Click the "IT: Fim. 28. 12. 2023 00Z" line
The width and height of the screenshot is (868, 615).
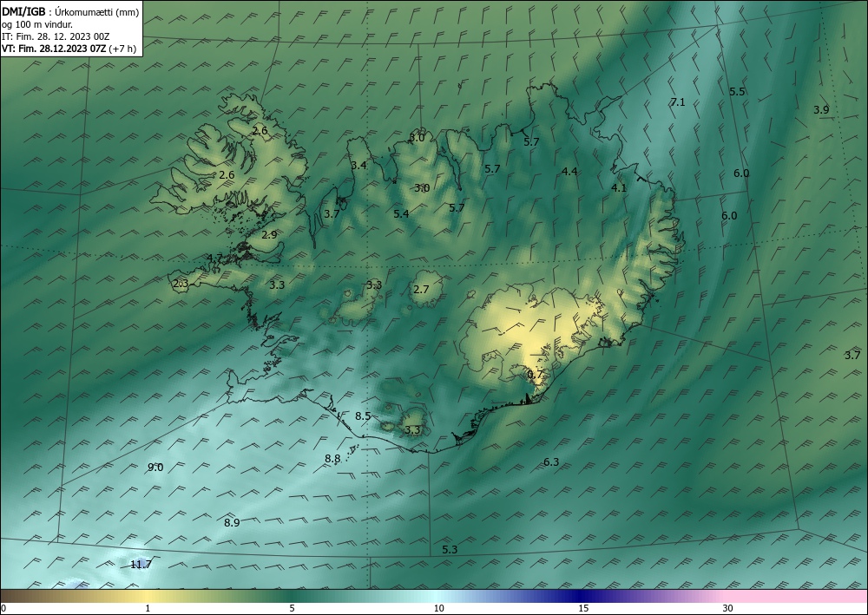56,36
